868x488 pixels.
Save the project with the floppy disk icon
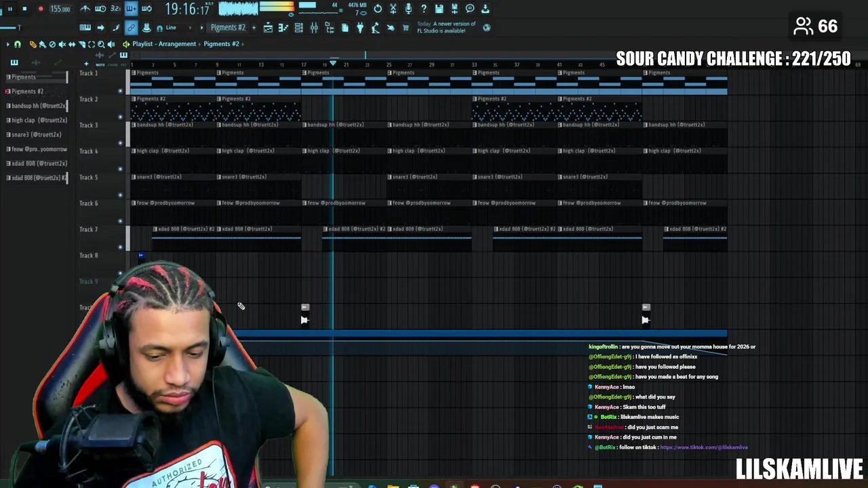pos(439,9)
